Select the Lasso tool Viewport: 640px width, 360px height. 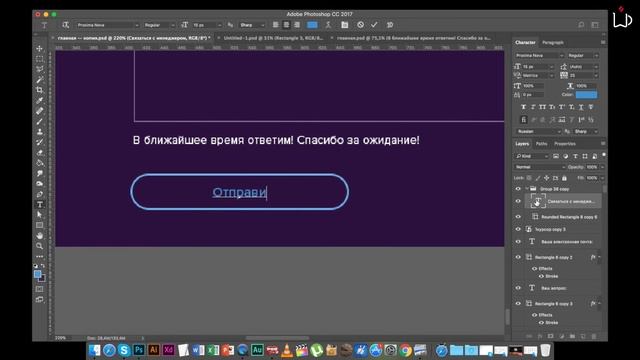40,69
